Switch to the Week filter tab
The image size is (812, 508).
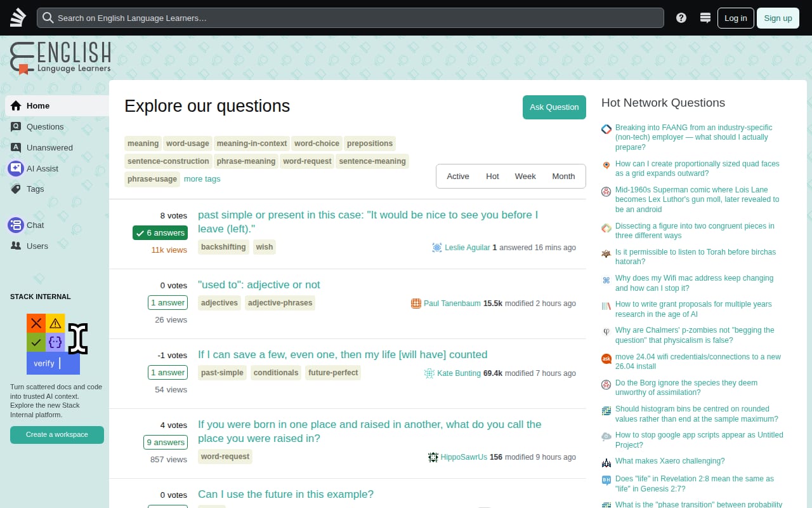click(x=525, y=177)
